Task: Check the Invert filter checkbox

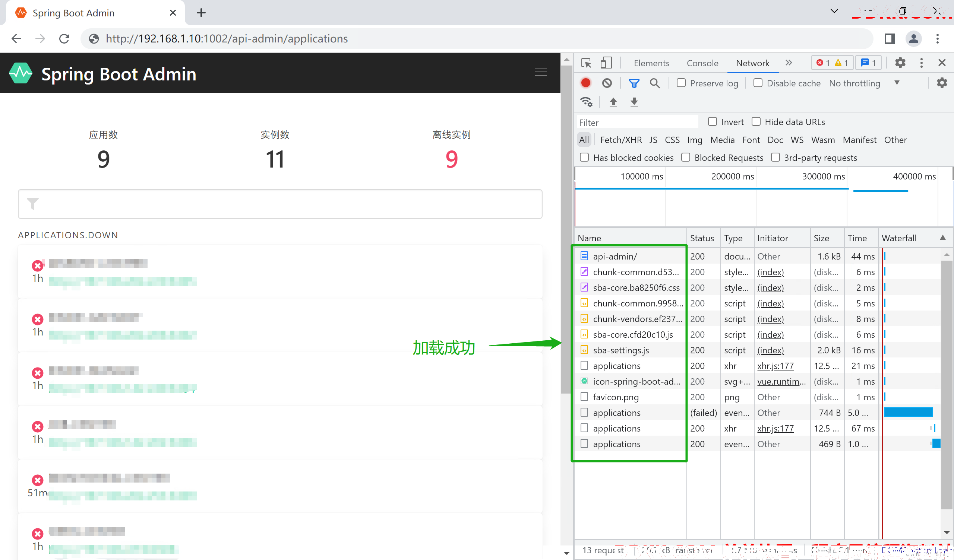Action: tap(712, 121)
